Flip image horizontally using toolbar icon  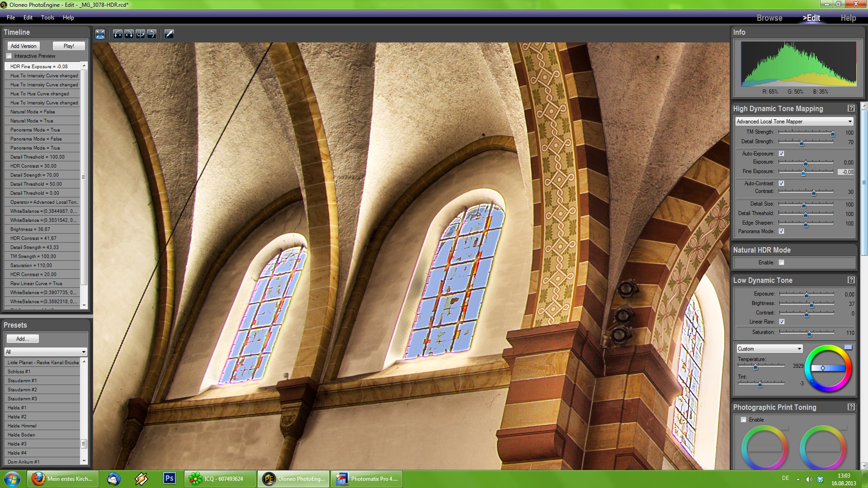140,34
